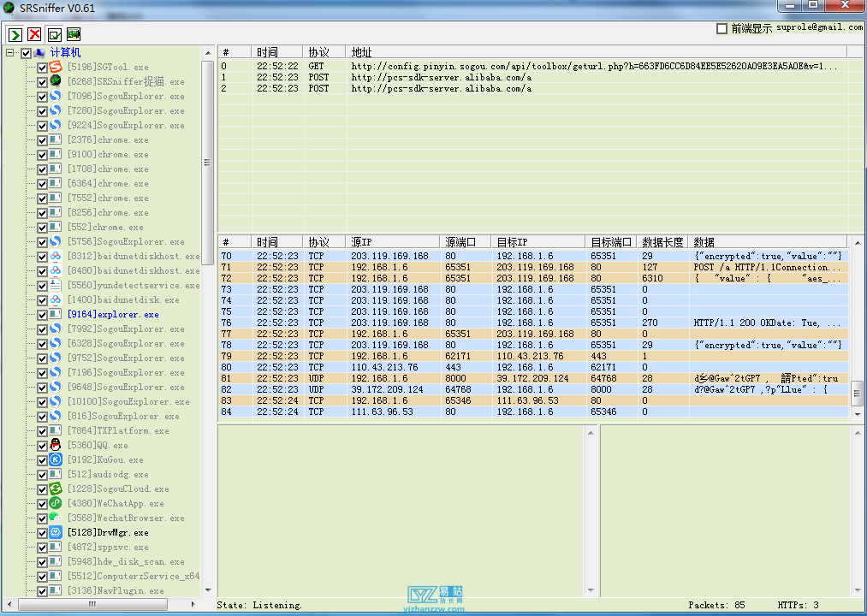Click the select-all checkmark toolbar icon
Image resolution: width=867 pixels, height=616 pixels.
[54, 34]
